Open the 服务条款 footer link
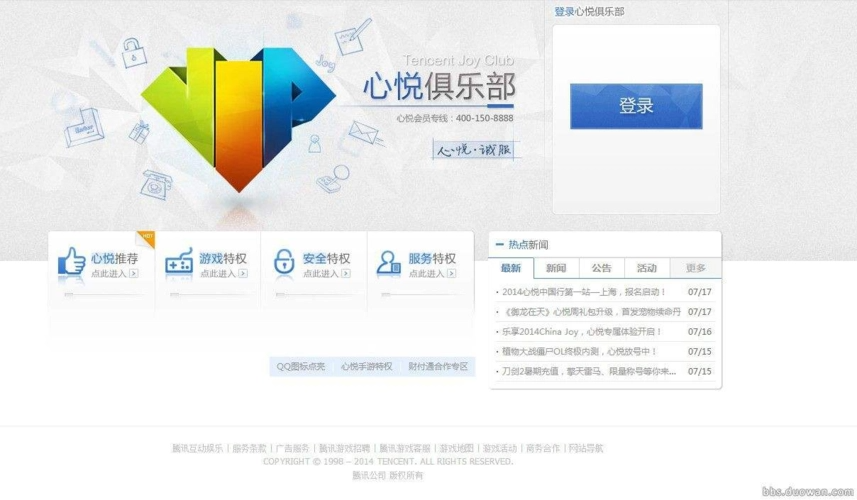The width and height of the screenshot is (857, 500). 249,448
